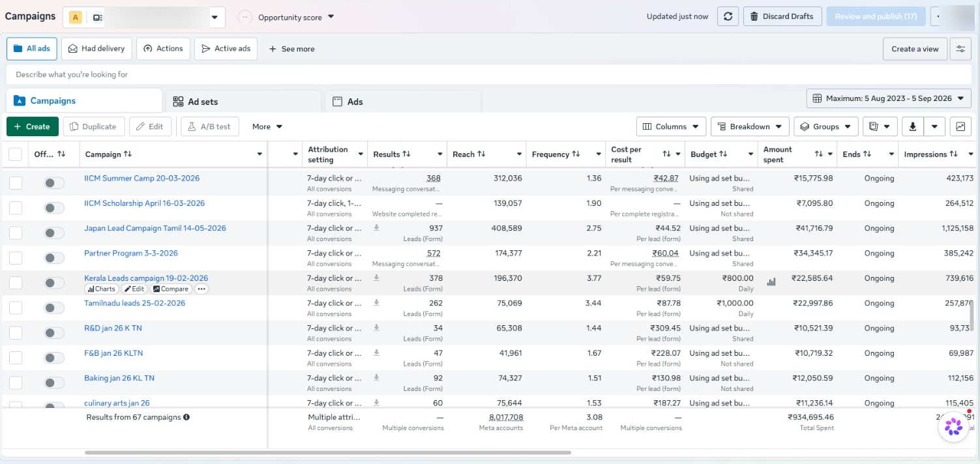Open the charts icon at toolbar's end

point(960,126)
